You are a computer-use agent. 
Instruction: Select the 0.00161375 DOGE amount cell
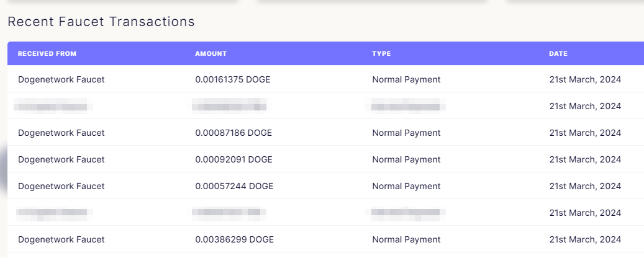click(233, 79)
